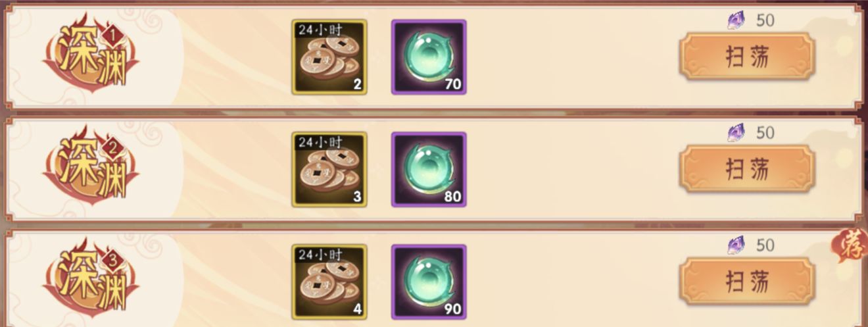This screenshot has height=327, width=868.
Task: Open the copper coins reward with quantity 3
Action: click(329, 170)
